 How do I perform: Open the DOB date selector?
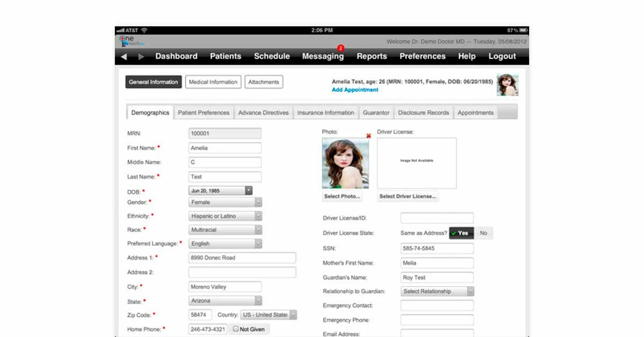coord(247,190)
